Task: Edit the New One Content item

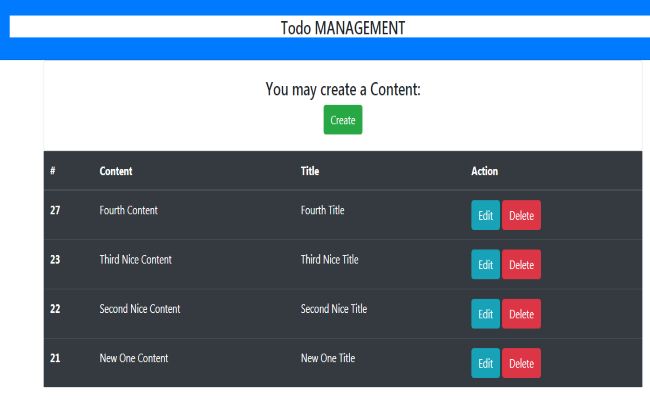Action: tap(485, 363)
